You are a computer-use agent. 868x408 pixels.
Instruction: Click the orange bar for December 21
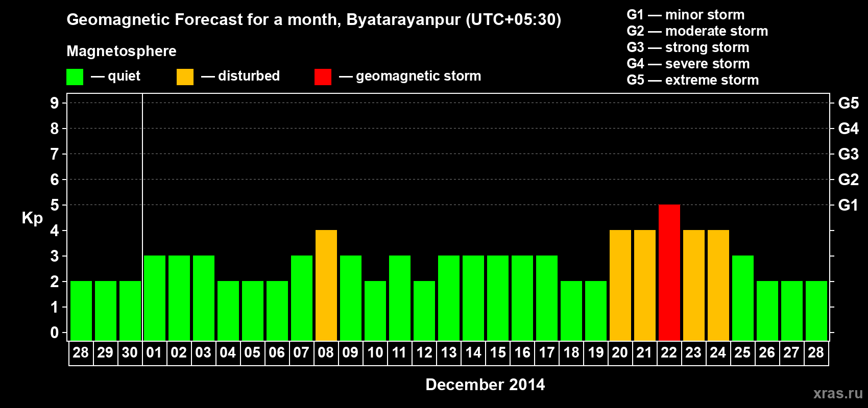(x=645, y=285)
